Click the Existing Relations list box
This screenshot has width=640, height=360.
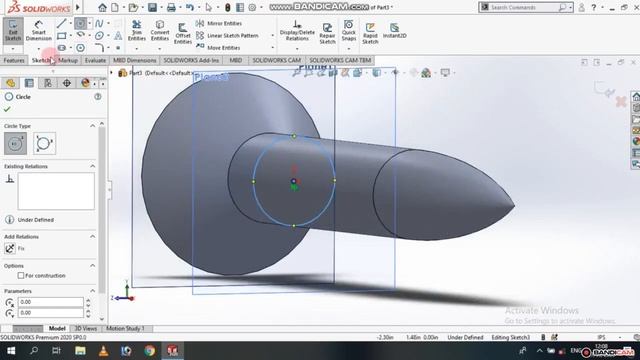click(x=56, y=191)
